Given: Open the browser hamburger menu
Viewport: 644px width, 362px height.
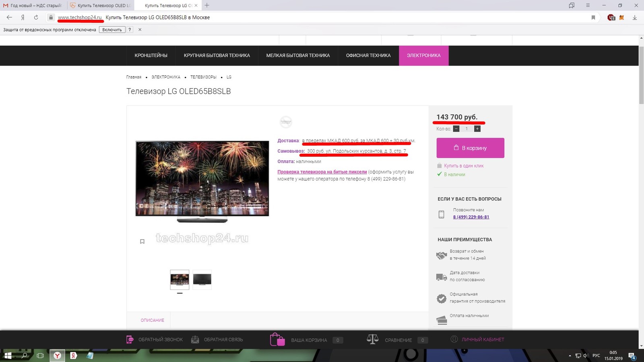Looking at the screenshot, I should pyautogui.click(x=588, y=5).
